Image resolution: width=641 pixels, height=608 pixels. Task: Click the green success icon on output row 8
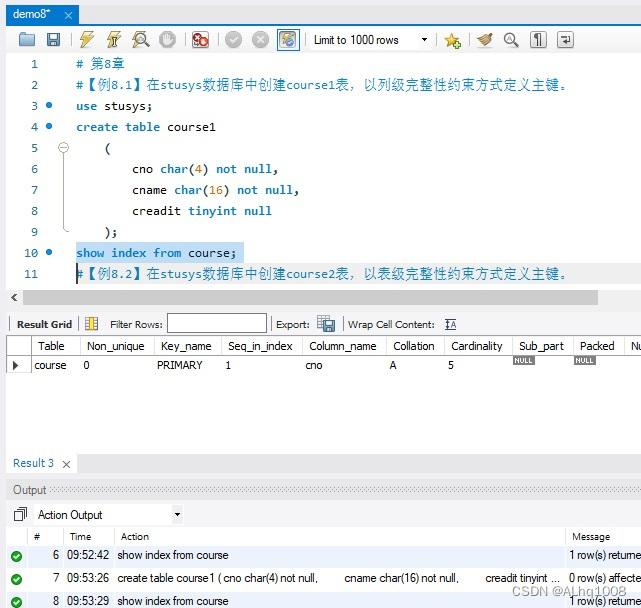coord(16,602)
